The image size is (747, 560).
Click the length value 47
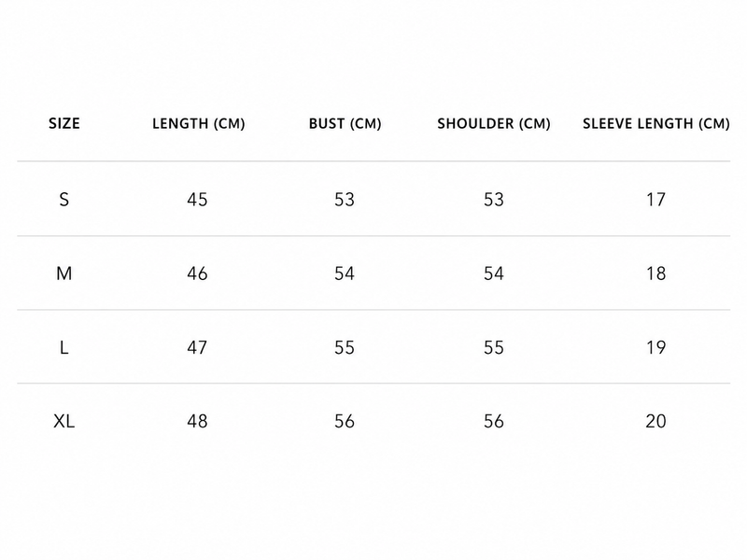[197, 347]
